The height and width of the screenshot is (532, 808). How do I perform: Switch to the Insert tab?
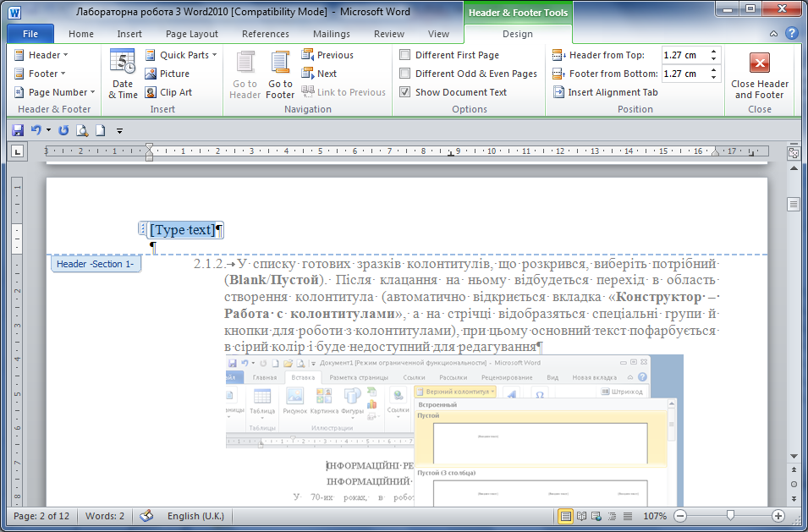[129, 34]
